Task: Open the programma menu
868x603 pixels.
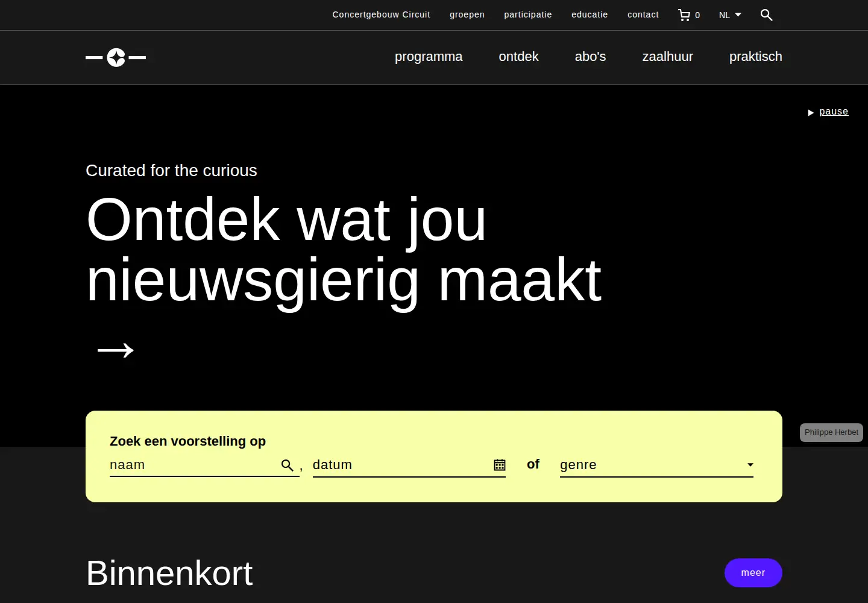Action: click(429, 57)
